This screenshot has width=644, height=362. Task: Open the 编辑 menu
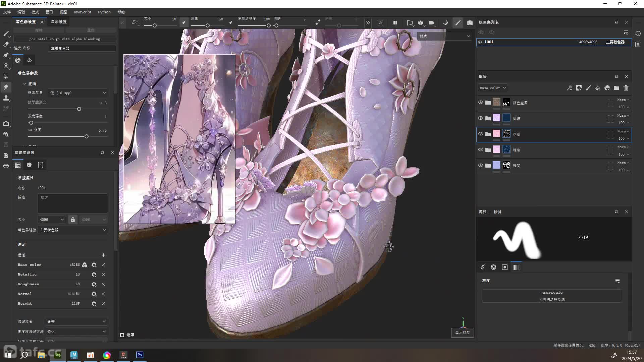click(21, 12)
